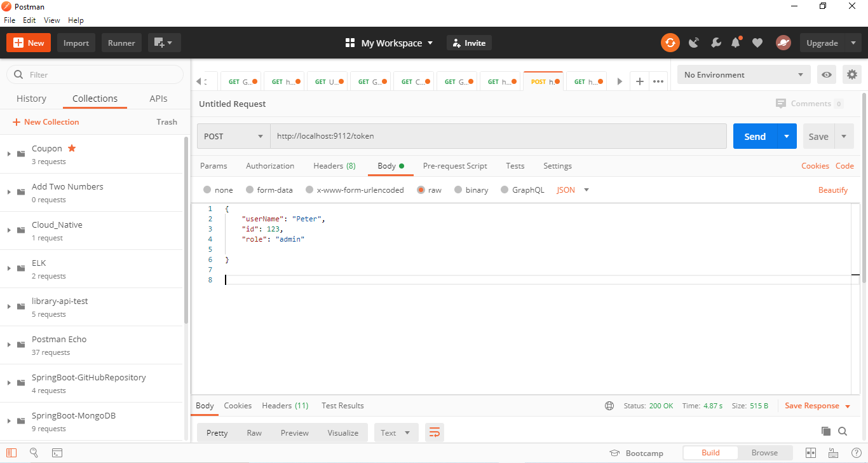This screenshot has width=868, height=463.
Task: Open the environment quick look eye icon
Action: pyautogui.click(x=826, y=74)
